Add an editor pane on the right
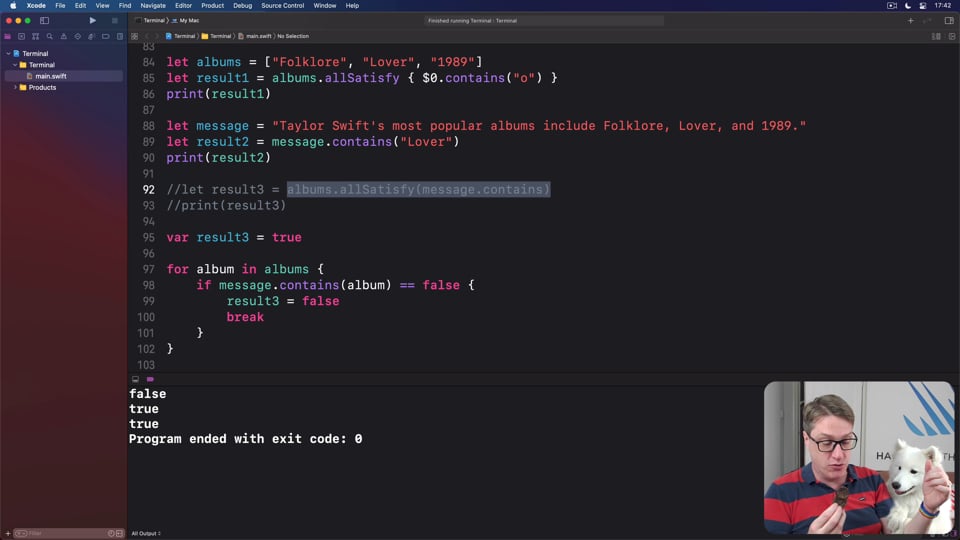 952,36
